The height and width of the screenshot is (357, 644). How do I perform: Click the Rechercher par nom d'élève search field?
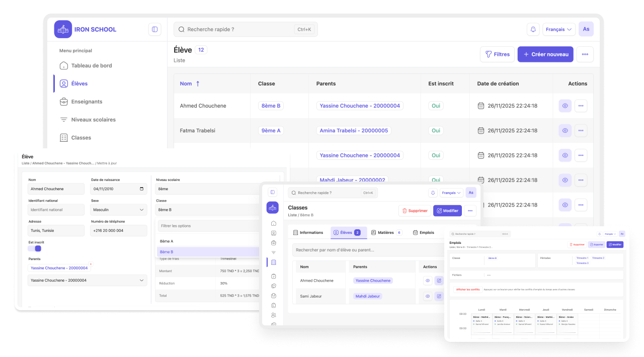coord(367,250)
